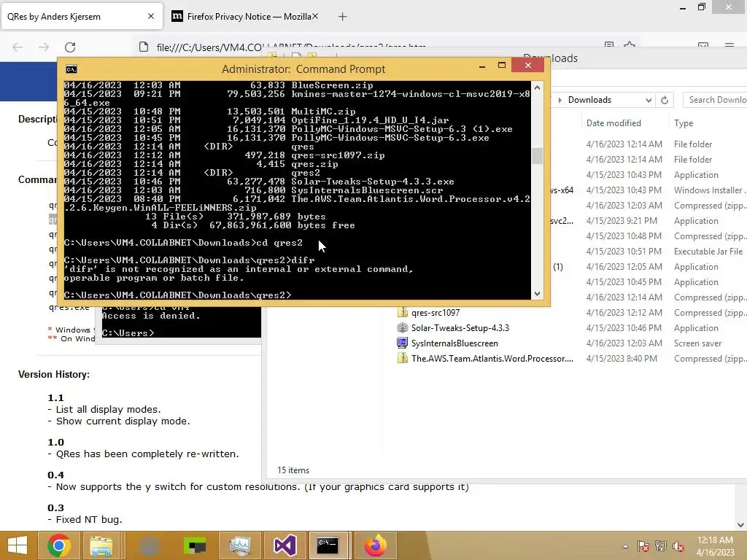747x560 pixels.
Task: Open the green and black taskbar app
Action: 194,545
